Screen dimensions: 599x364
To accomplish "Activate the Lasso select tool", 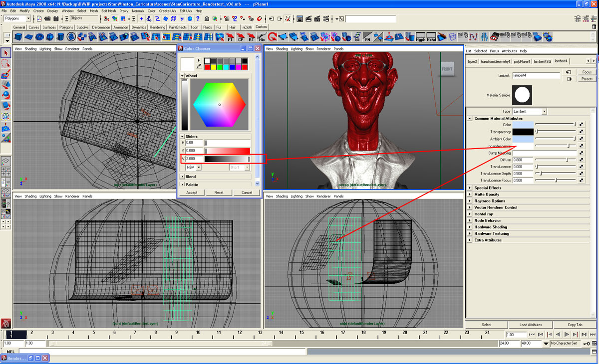I will 5,64.
